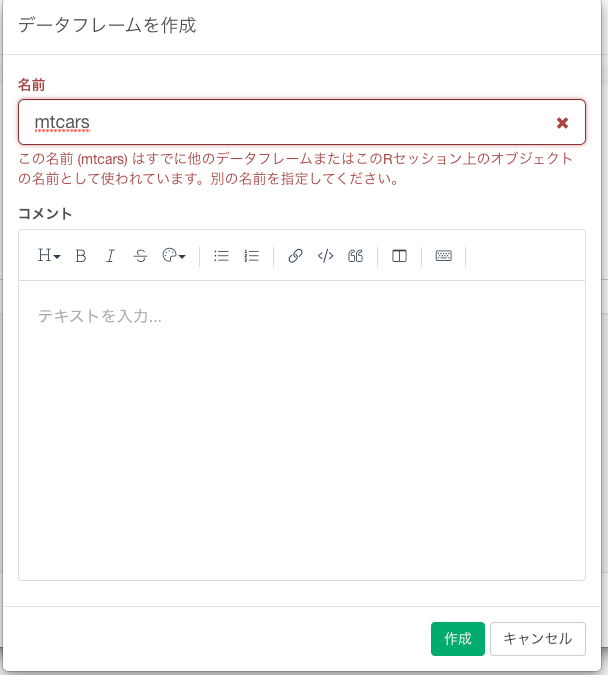Toggle the side-by-side preview view
The image size is (608, 675).
[x=399, y=256]
